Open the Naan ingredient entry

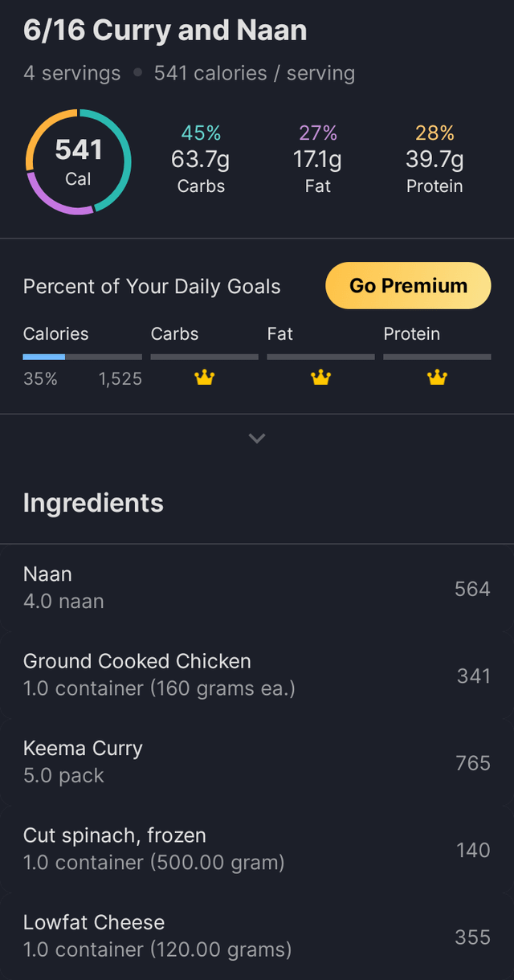coord(256,588)
